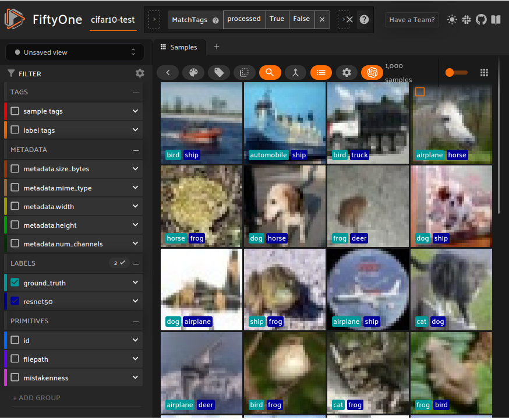This screenshot has width=509, height=420.
Task: Add a new panel tab
Action: click(x=217, y=47)
